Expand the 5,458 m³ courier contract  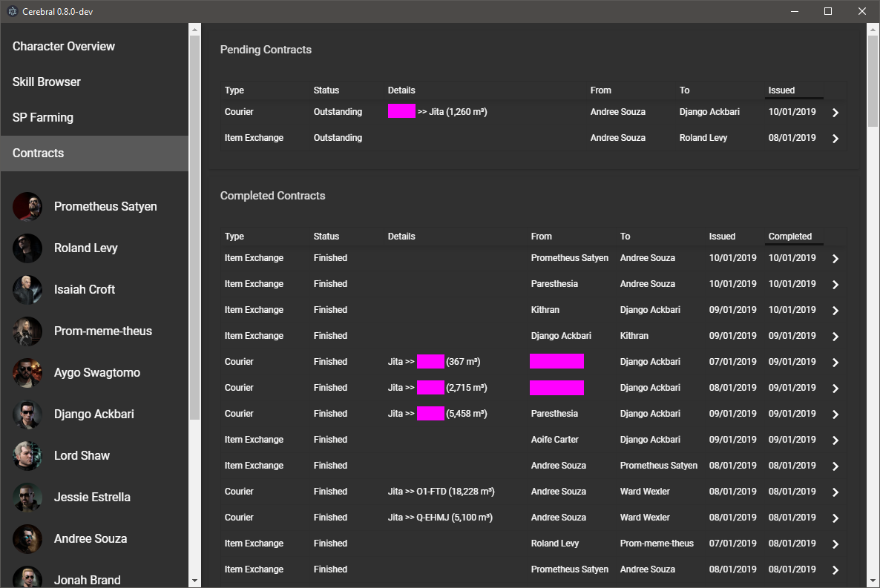tap(835, 414)
